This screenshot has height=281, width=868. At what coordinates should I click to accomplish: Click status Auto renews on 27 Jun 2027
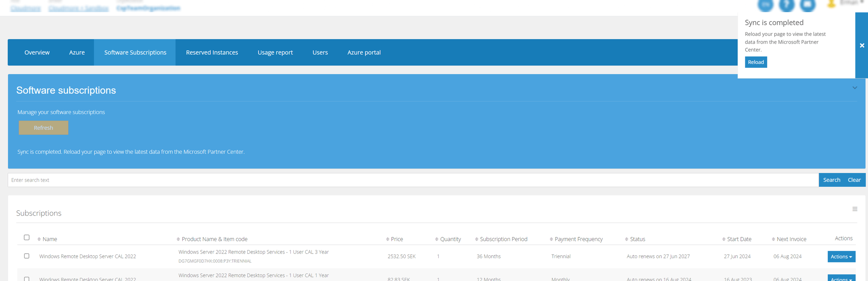658,257
